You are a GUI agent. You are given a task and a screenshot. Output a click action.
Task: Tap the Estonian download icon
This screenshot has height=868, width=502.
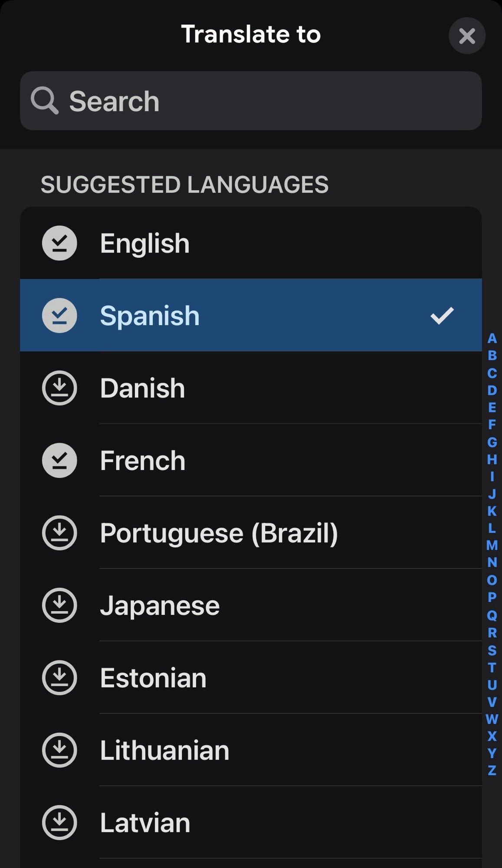tap(59, 677)
